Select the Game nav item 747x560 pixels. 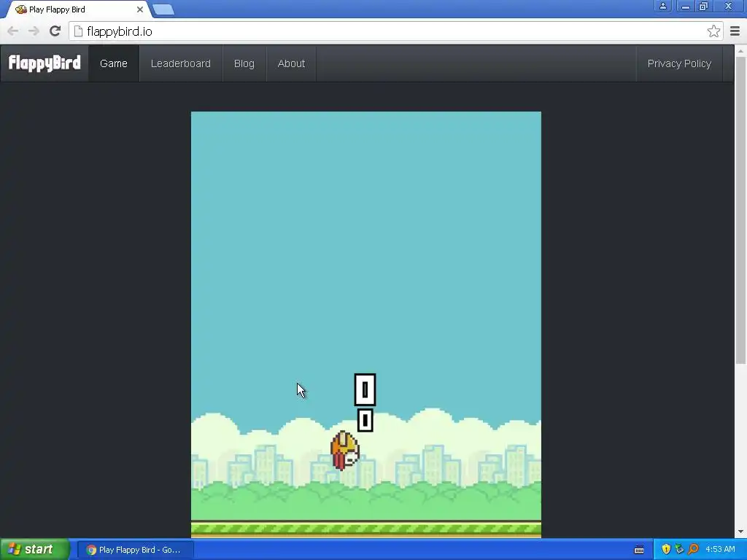click(x=113, y=63)
